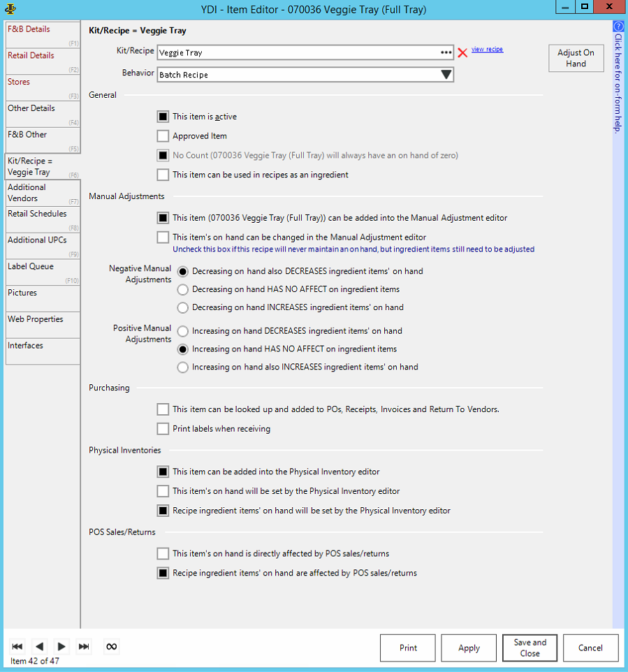Screen dimensions: 628x672
Task: Toggle 'Recipe ingredient items' on hand set by Physical Inventory'
Action: pyautogui.click(x=163, y=511)
